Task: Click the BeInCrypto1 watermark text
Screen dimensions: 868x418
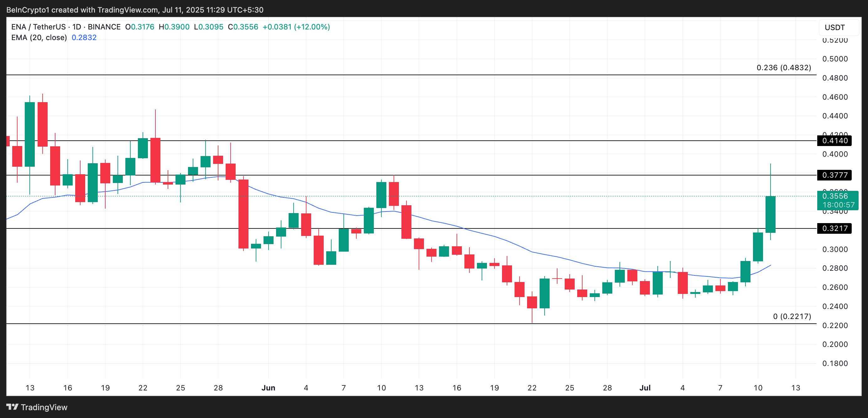Action: tap(28, 10)
